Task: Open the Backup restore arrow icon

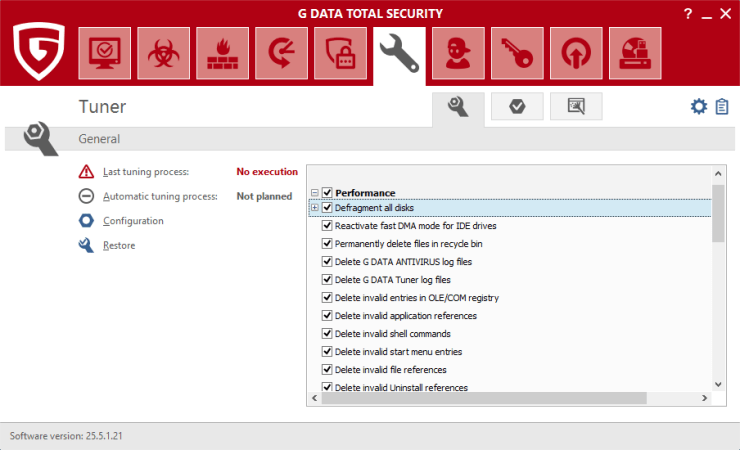Action: (x=281, y=53)
